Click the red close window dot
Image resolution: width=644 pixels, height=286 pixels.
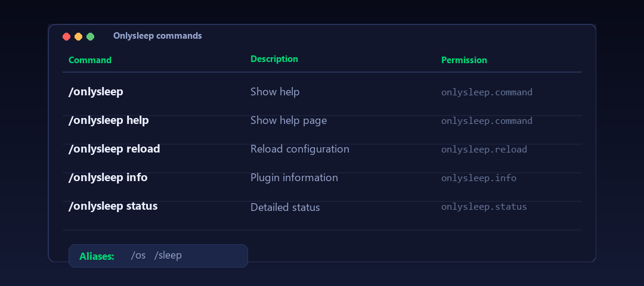pos(67,36)
